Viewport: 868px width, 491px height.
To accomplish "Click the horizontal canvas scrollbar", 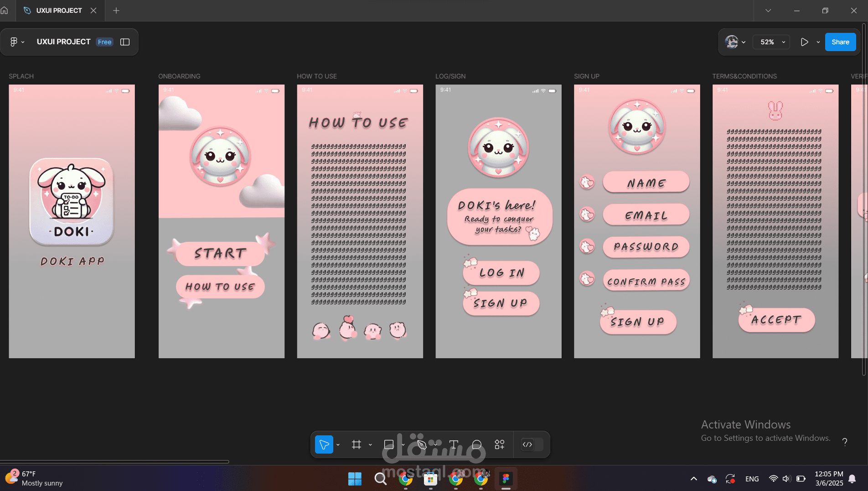I will 114,462.
